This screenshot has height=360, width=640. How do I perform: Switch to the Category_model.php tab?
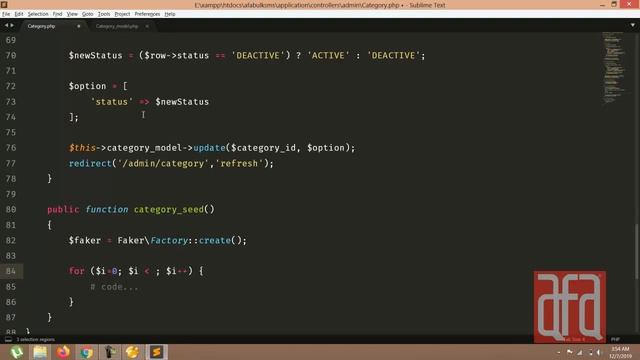point(117,26)
